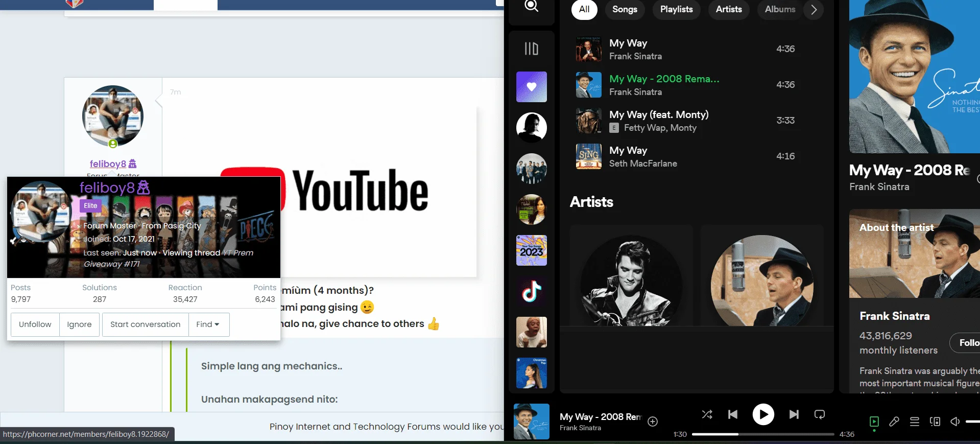The height and width of the screenshot is (444, 980).
Task: Play My Way by Seth MacFarlane
Action: coord(697,156)
